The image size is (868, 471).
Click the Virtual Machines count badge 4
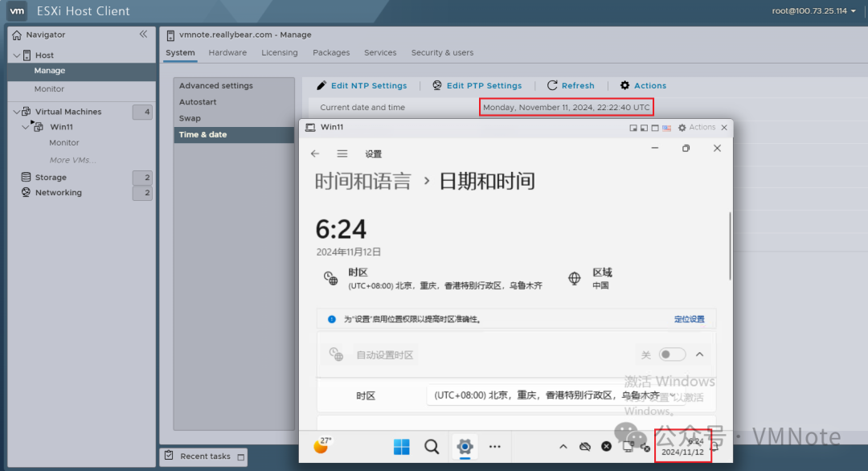click(x=143, y=112)
